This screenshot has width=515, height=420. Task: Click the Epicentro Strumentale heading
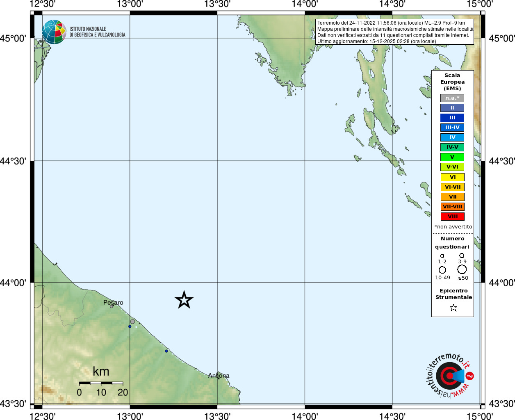(453, 294)
